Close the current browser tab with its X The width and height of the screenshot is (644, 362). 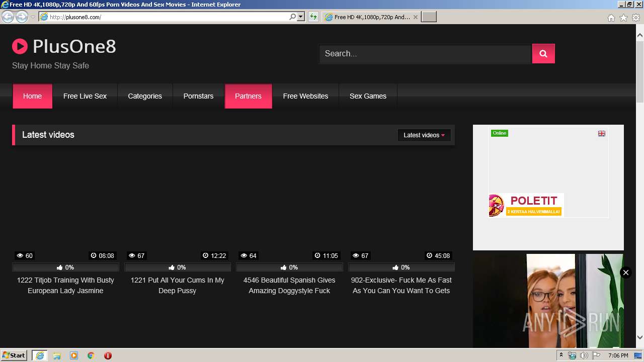415,17
